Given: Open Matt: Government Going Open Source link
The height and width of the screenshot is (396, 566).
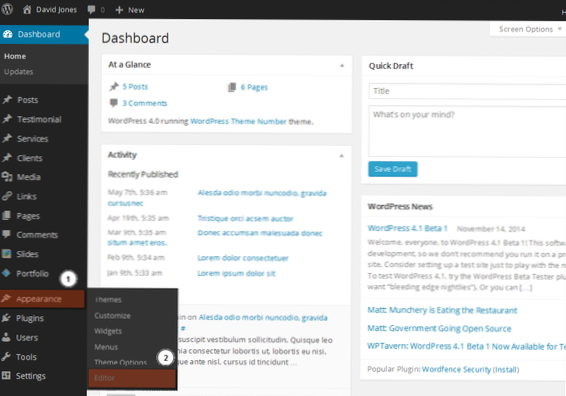Looking at the screenshot, I should [x=439, y=328].
